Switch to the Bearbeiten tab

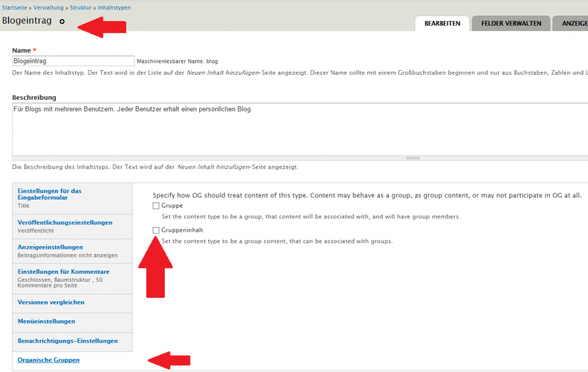442,24
